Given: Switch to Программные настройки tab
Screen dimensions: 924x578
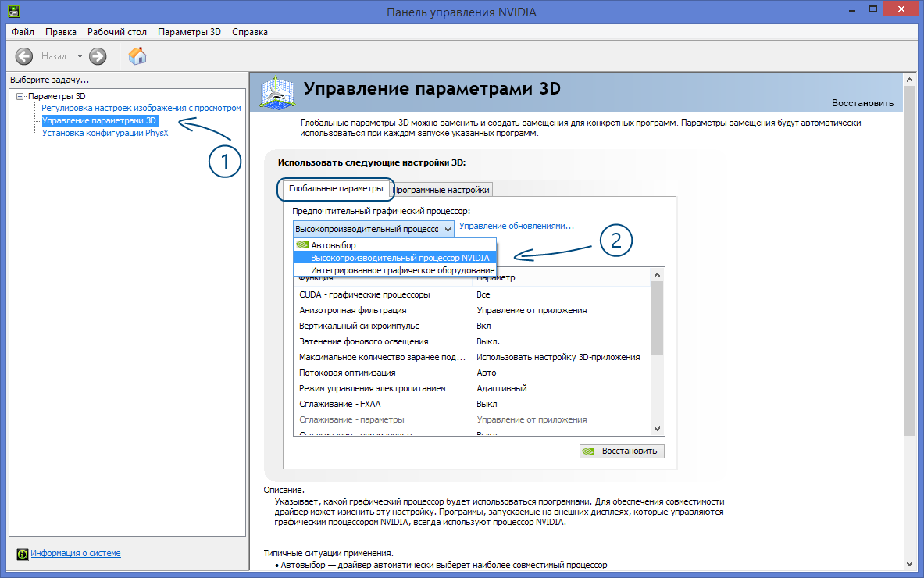Looking at the screenshot, I should pyautogui.click(x=441, y=190).
